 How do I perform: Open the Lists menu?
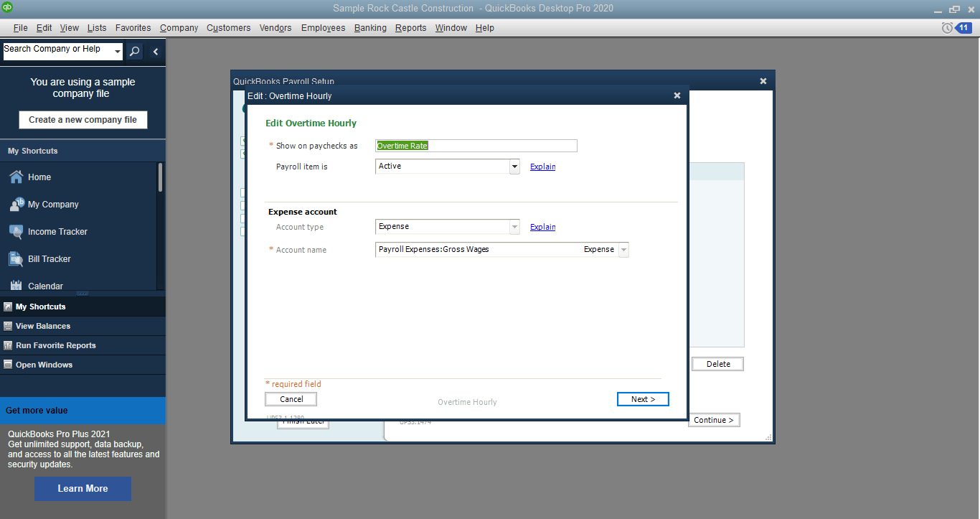coord(97,28)
